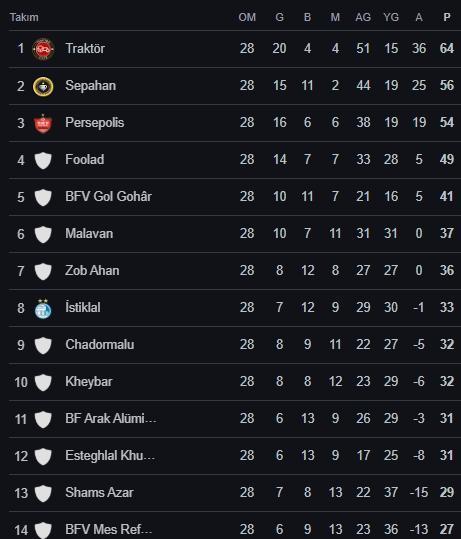Select the BFV Mes Ref… team row

pyautogui.click(x=235, y=526)
